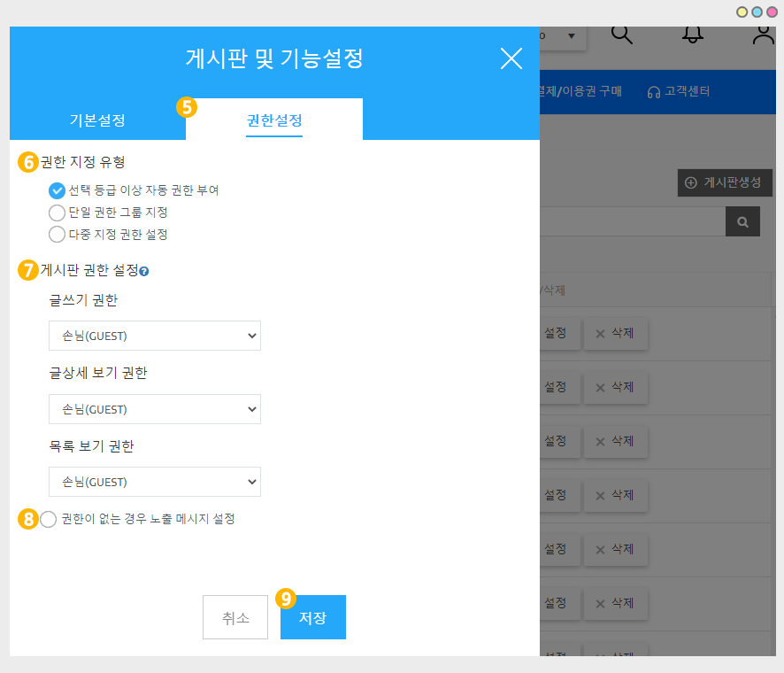Image resolution: width=784 pixels, height=673 pixels.
Task: Switch to the 기본설정 tab
Action: tap(97, 120)
